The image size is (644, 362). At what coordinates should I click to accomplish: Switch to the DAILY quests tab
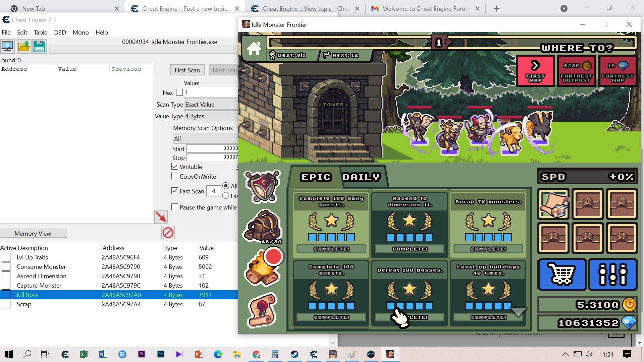point(362,177)
